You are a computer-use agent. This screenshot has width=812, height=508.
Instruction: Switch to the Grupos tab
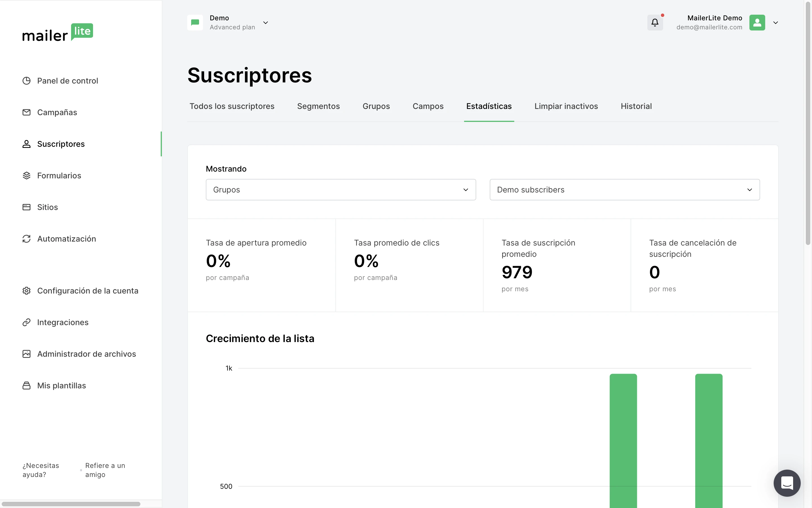pos(376,106)
